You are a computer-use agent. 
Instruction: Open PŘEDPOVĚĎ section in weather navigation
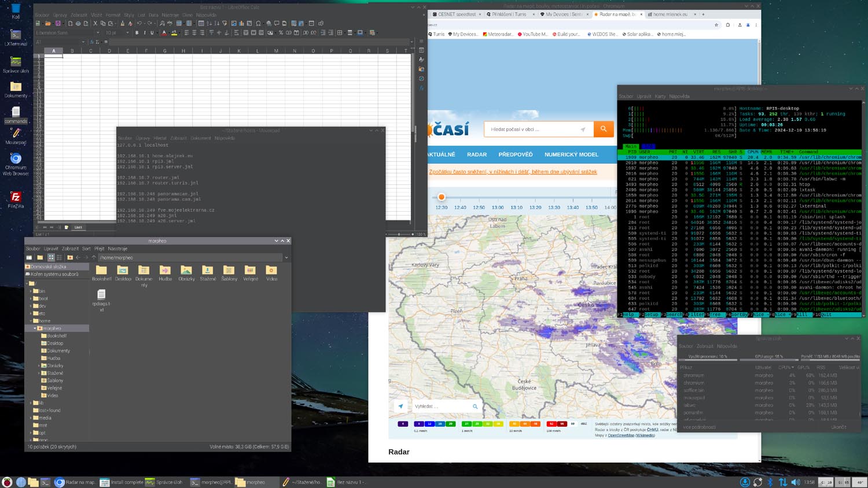click(x=516, y=154)
